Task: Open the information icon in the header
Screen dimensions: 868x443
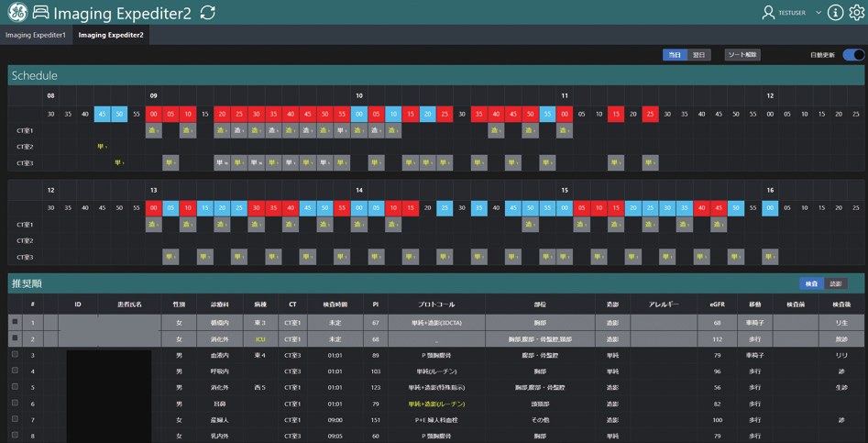Action: coord(835,13)
